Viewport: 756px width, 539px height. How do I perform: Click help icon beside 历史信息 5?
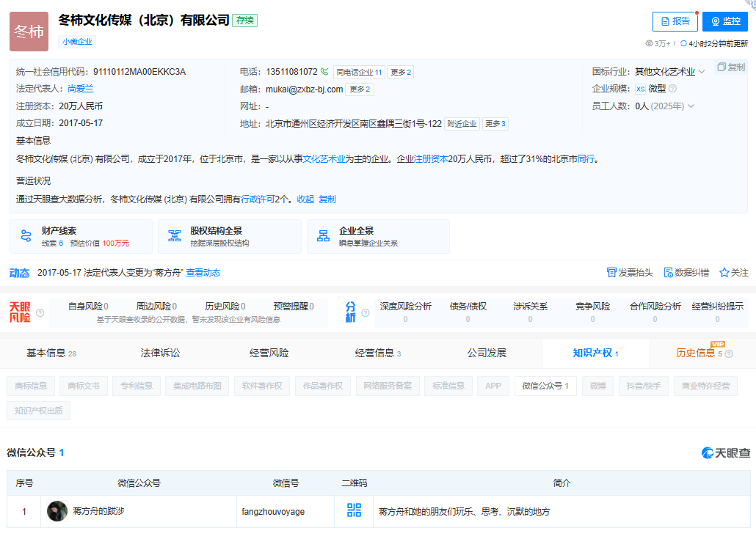click(x=729, y=354)
